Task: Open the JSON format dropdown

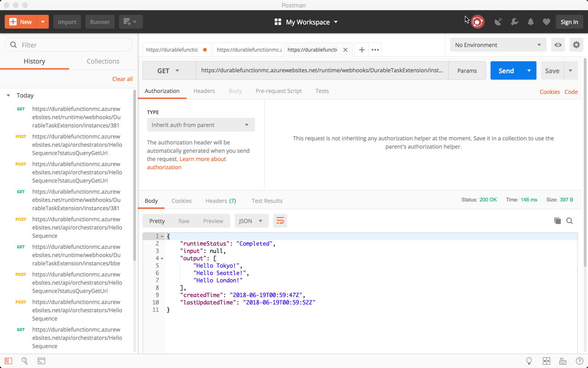Action: 251,221
